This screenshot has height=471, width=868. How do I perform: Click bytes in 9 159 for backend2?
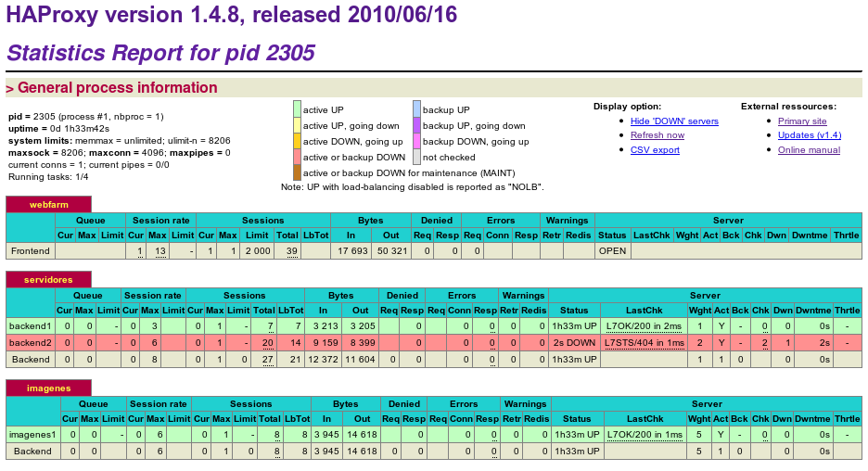coord(326,343)
